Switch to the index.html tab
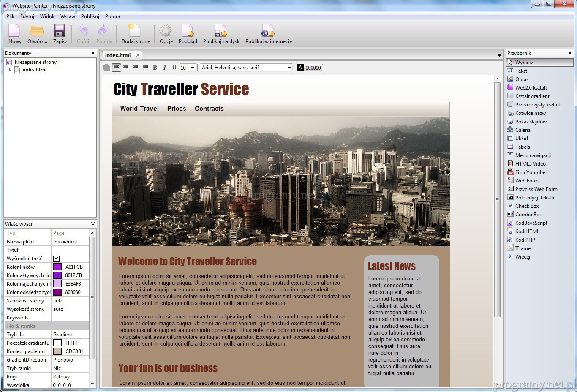This screenshot has width=577, height=392. pos(118,55)
